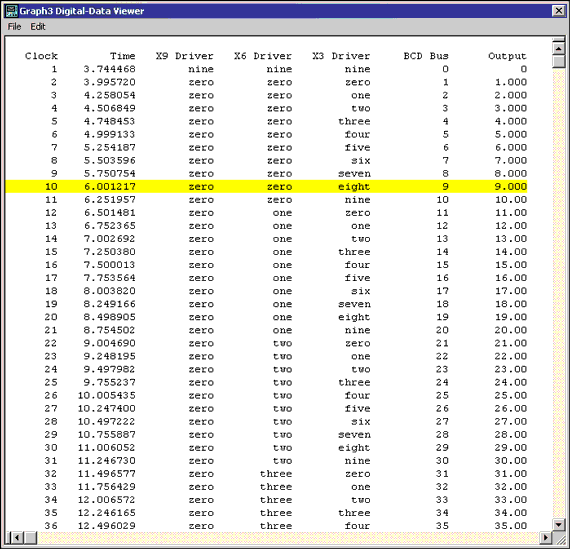Click the vertical scrollbar down arrow

(x=558, y=524)
